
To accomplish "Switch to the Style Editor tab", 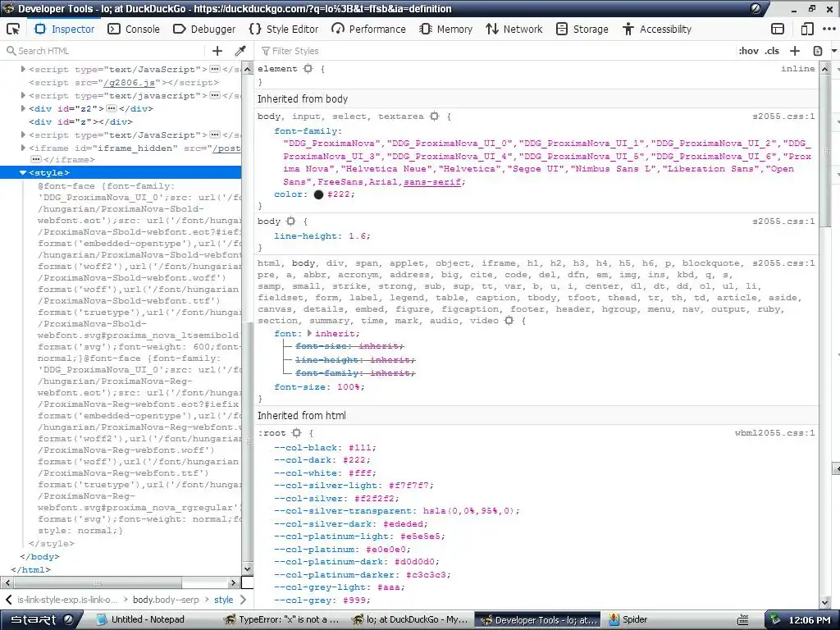I will 284,29.
